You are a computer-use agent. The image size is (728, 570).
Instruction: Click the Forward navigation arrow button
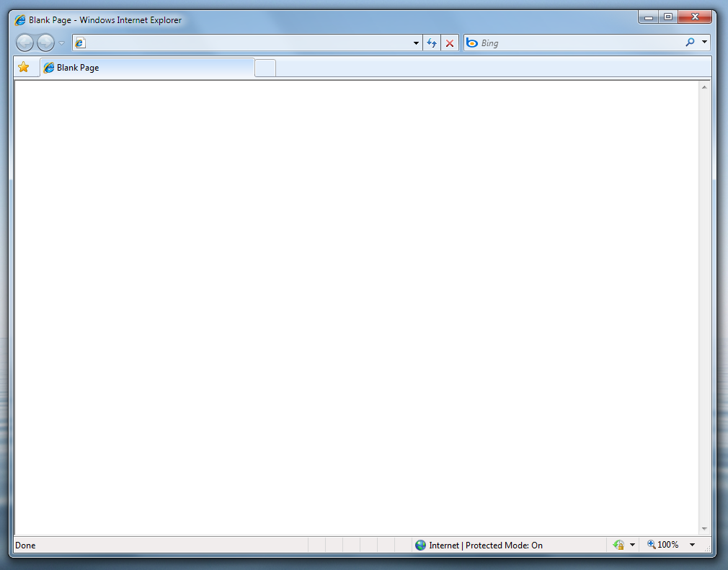point(45,43)
